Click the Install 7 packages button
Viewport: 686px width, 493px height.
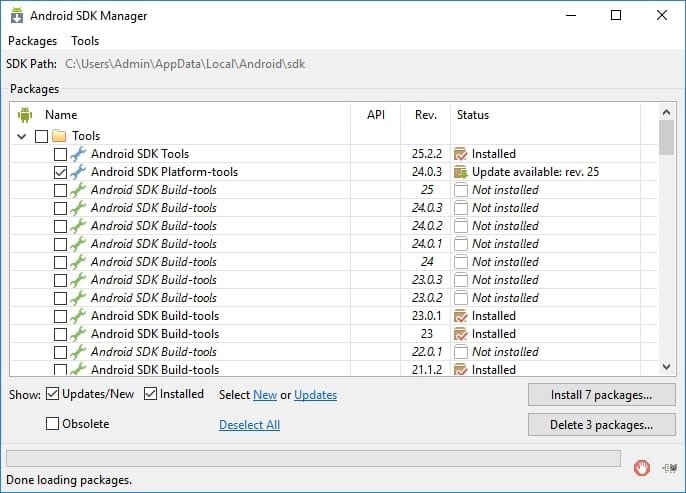[601, 395]
